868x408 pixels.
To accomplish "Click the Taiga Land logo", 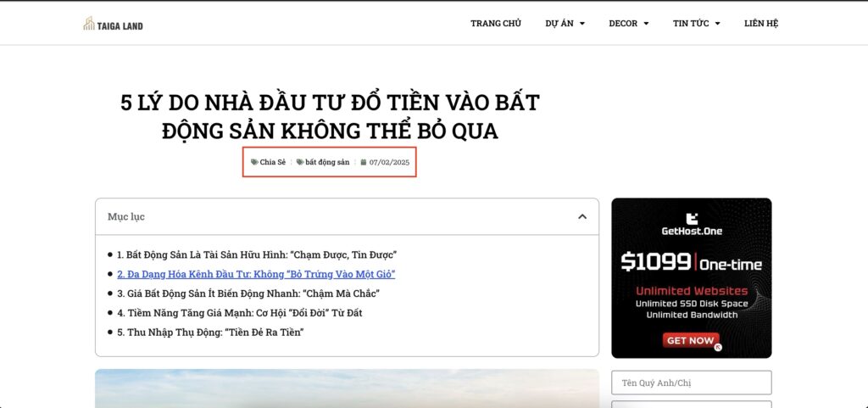I will [x=113, y=23].
